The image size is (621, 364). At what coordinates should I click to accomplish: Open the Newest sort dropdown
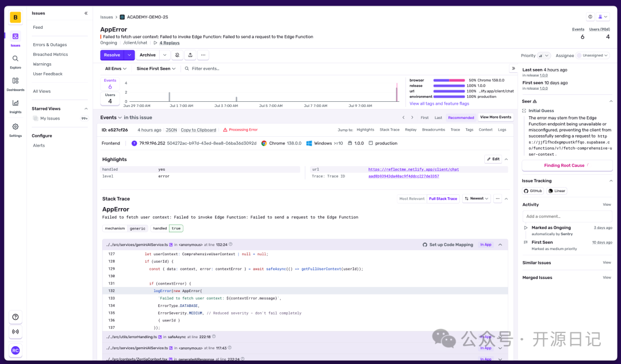(477, 198)
